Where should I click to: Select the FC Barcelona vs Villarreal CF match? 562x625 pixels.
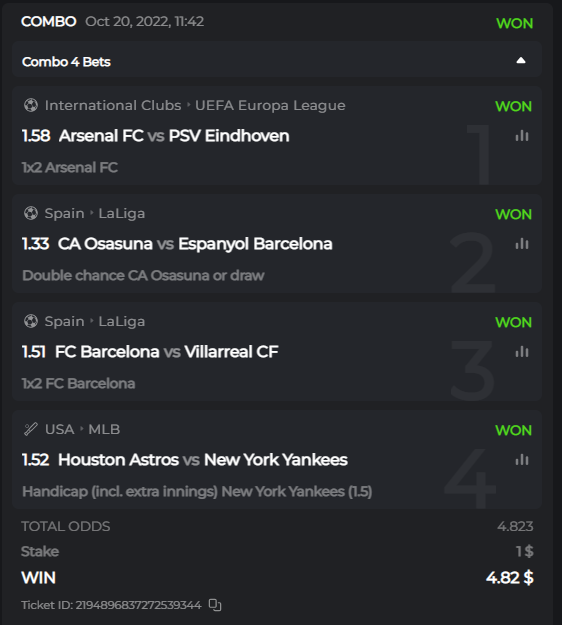167,352
